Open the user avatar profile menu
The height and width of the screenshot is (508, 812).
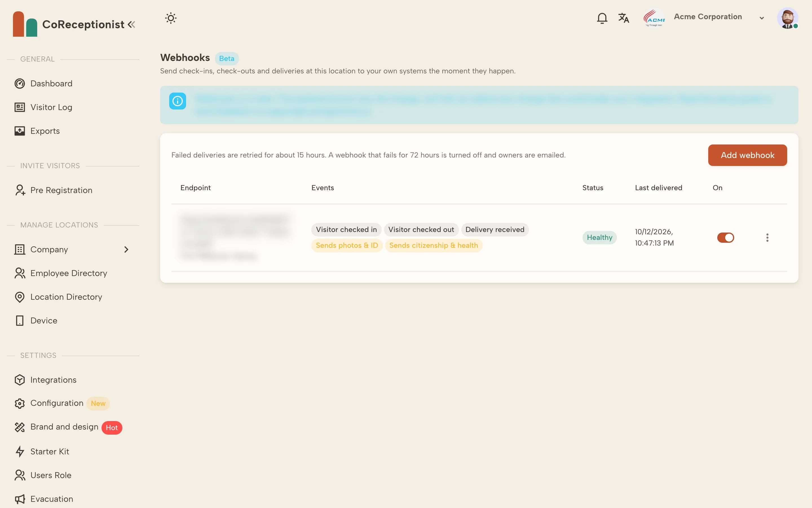coord(787,18)
